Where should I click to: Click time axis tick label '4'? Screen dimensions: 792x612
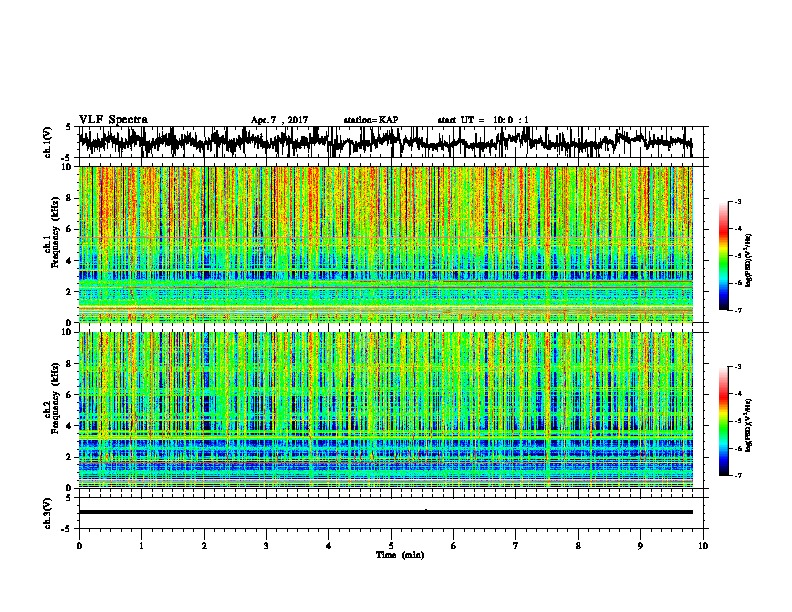coord(329,546)
